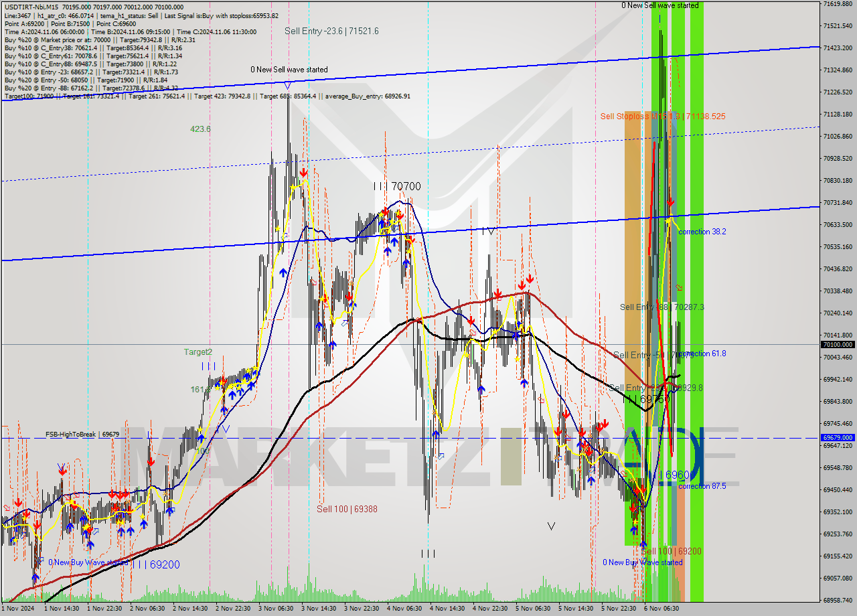Select the 'Time A:2024.11.06 06:00:00' info line
Screen dimensions: 857x616
131,31
